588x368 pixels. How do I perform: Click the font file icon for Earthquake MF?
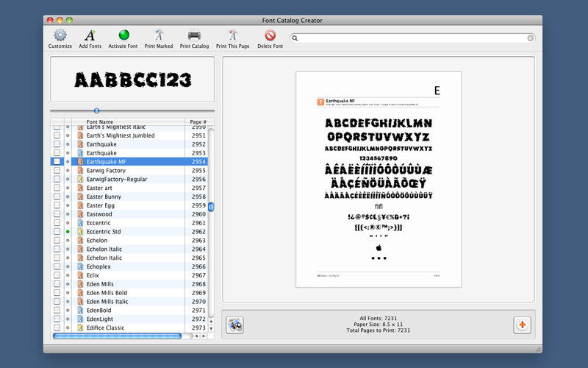click(80, 162)
